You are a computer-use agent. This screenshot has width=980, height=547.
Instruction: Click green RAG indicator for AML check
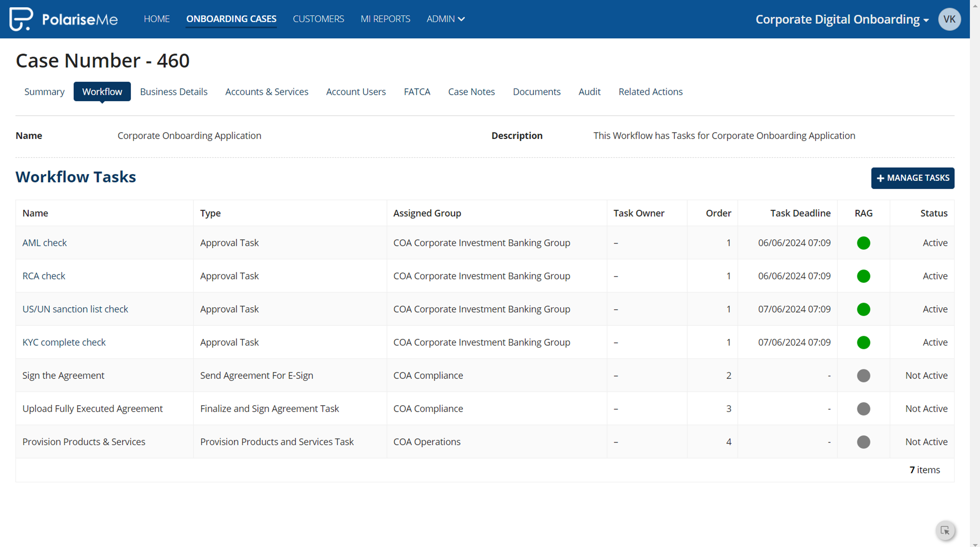click(863, 243)
